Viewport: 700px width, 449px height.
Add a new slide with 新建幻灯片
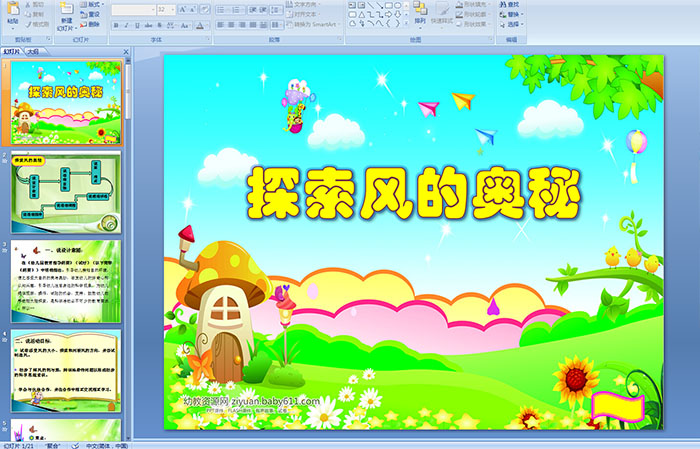coord(67,17)
